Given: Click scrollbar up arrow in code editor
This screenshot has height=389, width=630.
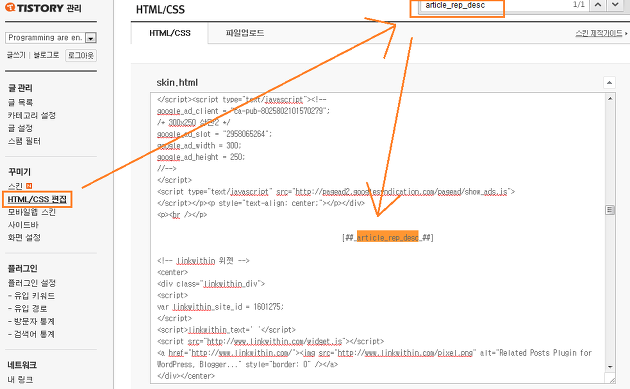Looking at the screenshot, I should point(610,98).
